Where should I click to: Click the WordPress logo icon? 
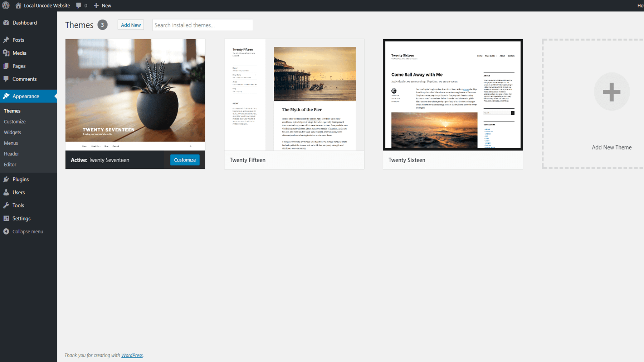pyautogui.click(x=6, y=5)
